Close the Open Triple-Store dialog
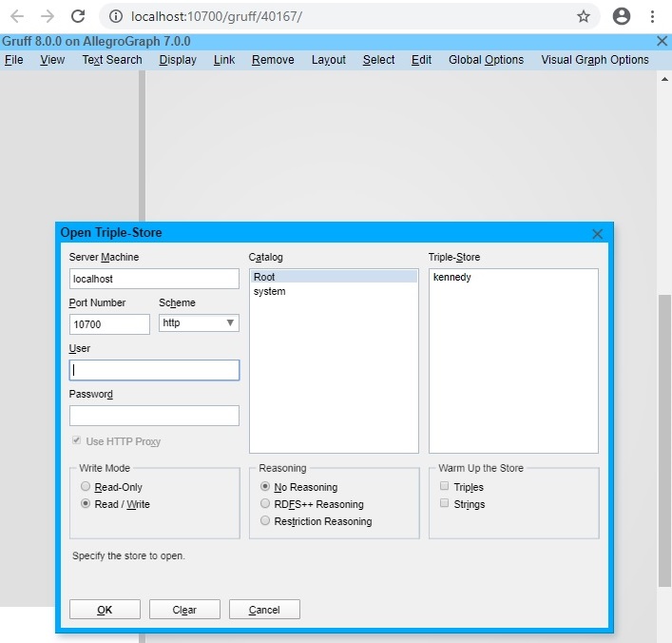This screenshot has height=643, width=672. coord(598,233)
